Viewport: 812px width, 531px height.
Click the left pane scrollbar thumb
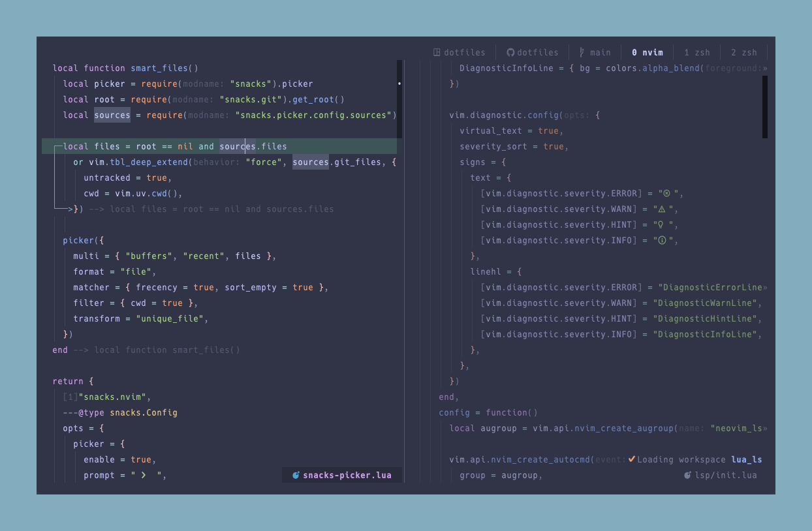coord(399,99)
